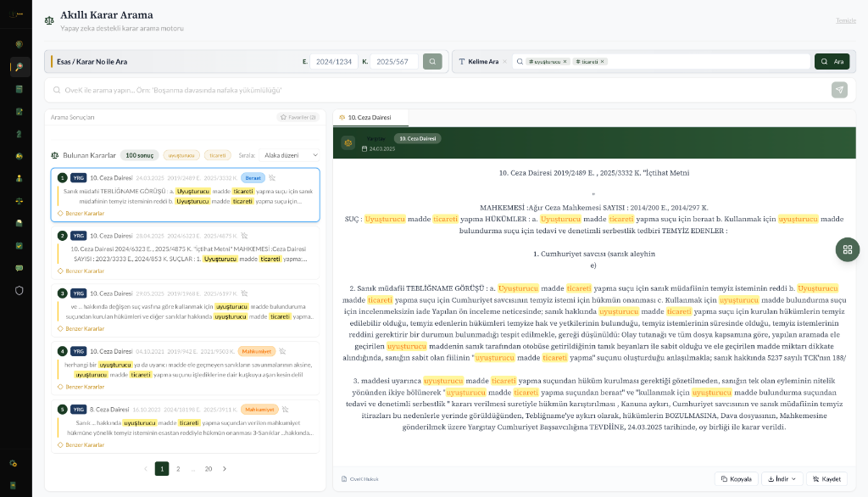Screen dimensions: 868x497
Task: Click the search icon in the left sidebar
Action: click(19, 67)
